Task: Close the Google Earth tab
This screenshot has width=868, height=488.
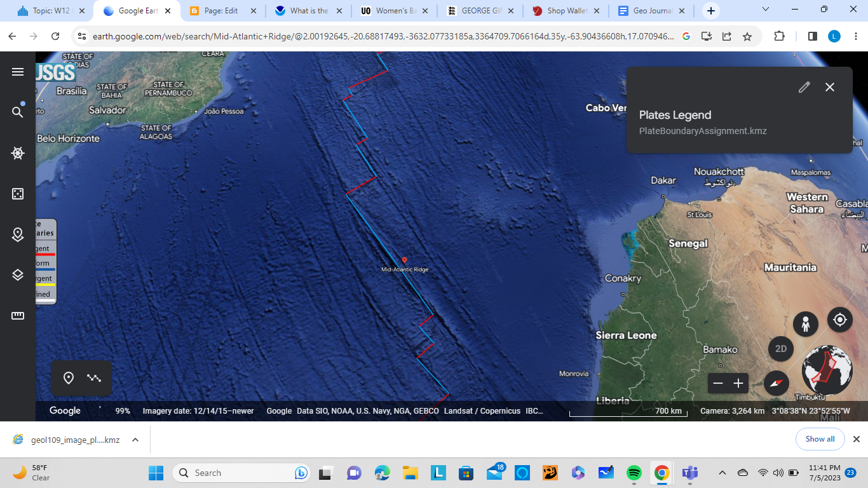Action: pos(167,11)
